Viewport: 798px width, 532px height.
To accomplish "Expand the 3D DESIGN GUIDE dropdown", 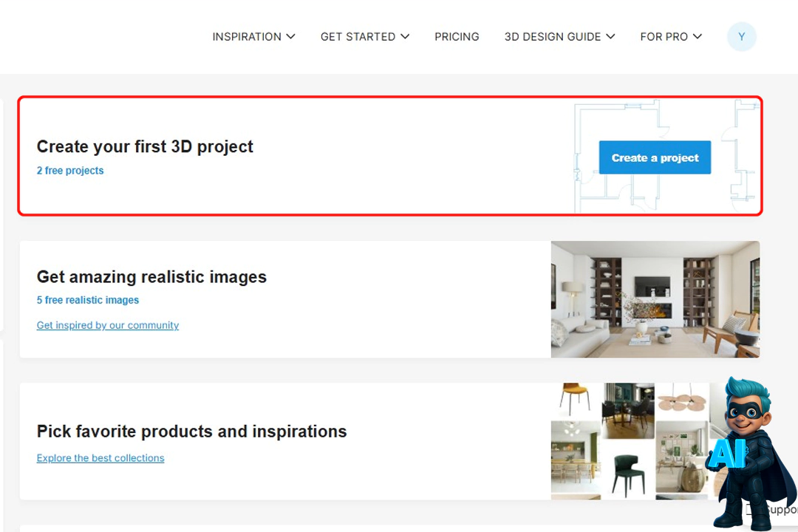I will tap(559, 37).
